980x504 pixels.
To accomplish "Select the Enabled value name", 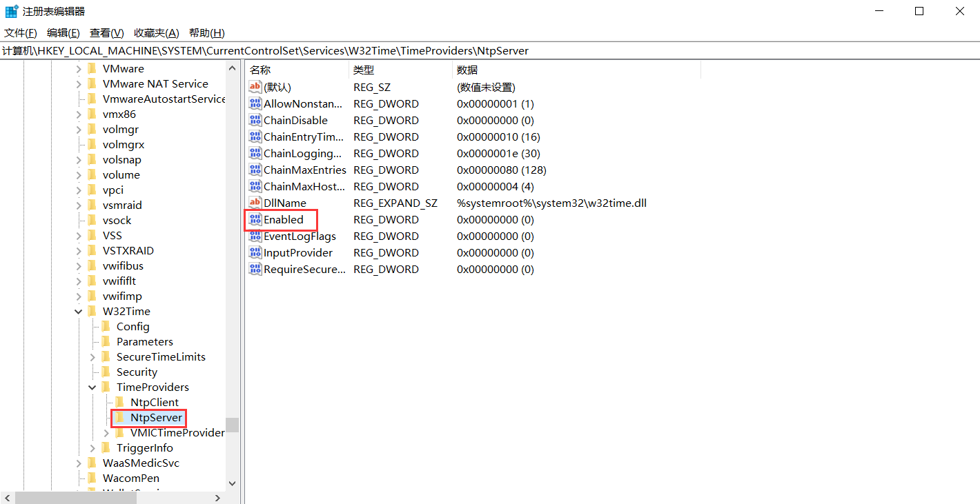I will point(284,220).
